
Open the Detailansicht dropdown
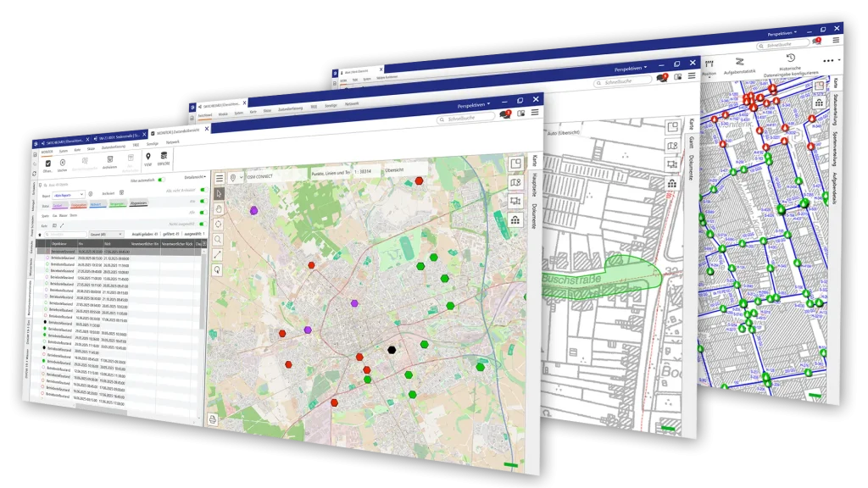point(194,176)
